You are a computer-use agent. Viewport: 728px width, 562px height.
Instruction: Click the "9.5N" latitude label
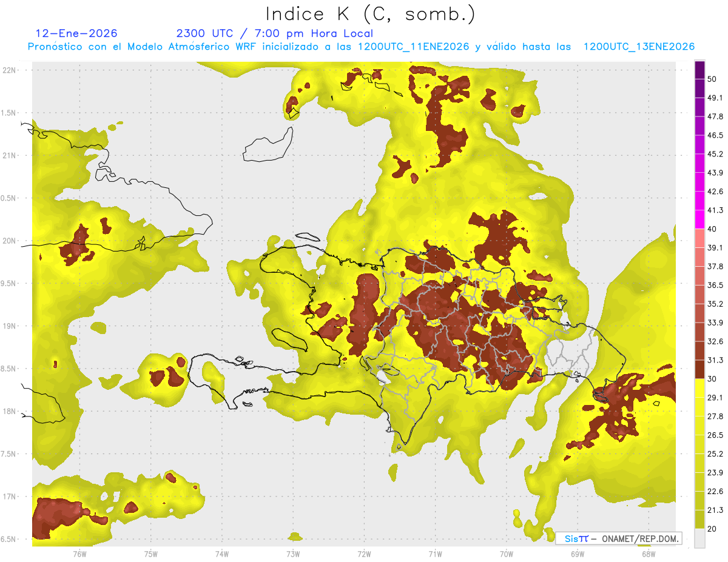point(10,283)
